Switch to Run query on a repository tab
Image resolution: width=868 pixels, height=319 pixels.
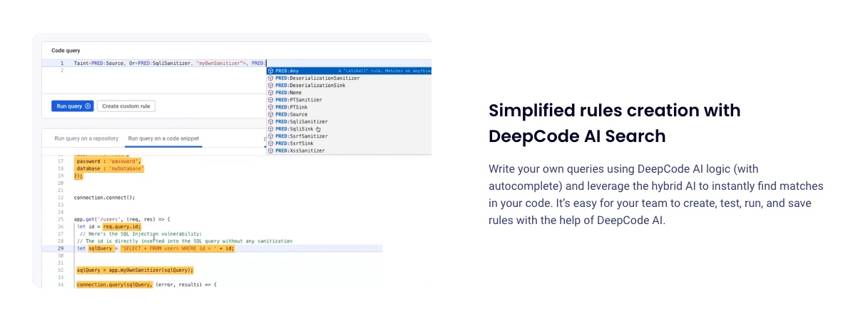[x=86, y=138]
